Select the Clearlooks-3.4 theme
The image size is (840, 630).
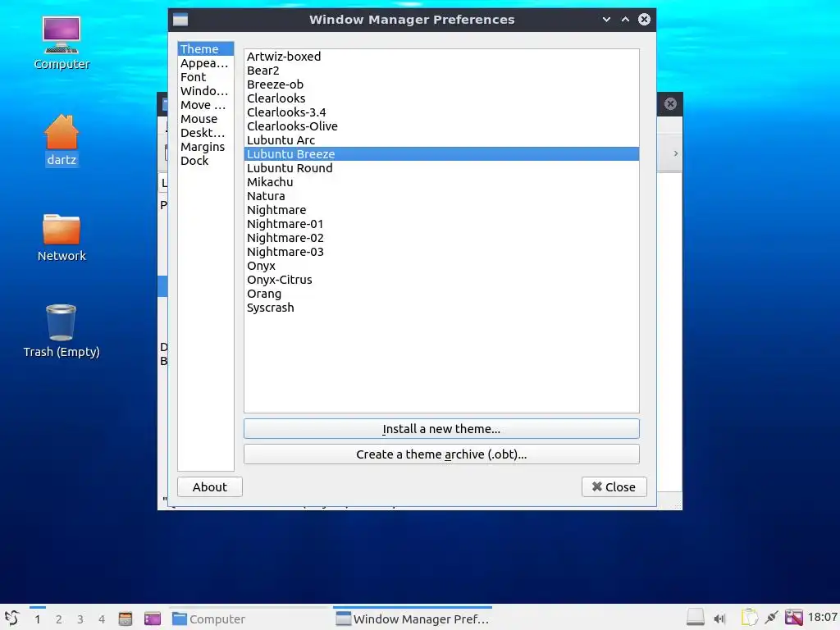441,112
